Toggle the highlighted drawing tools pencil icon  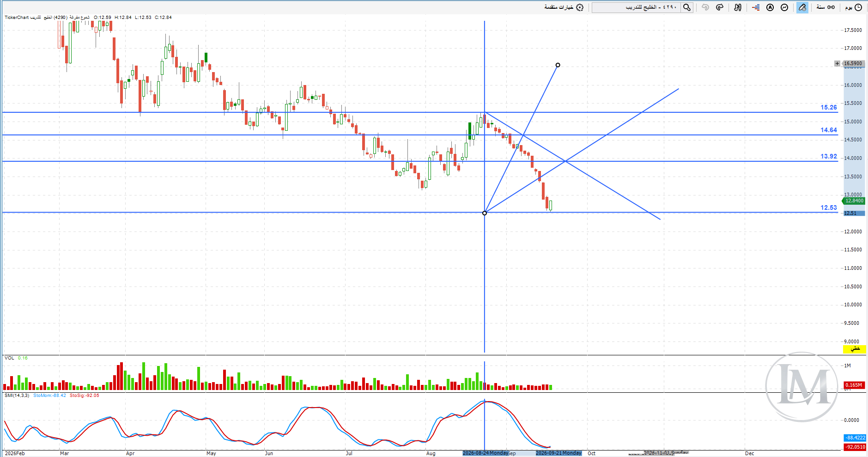pyautogui.click(x=802, y=7)
